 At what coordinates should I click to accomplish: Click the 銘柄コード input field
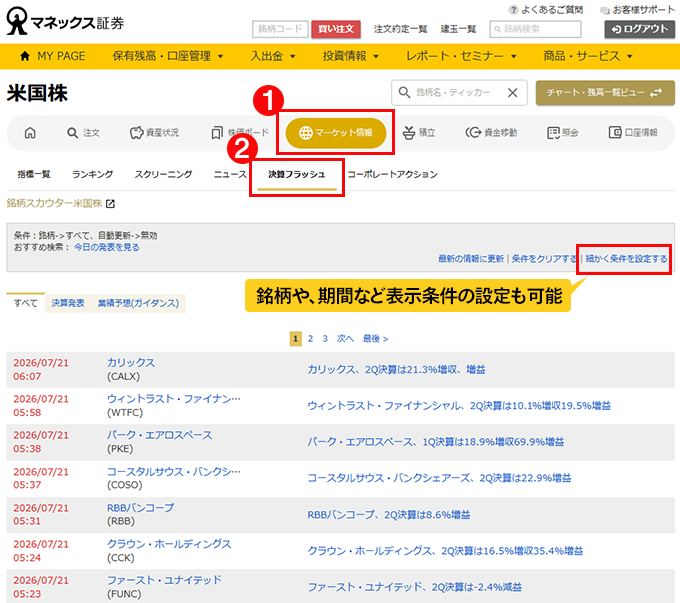click(280, 29)
